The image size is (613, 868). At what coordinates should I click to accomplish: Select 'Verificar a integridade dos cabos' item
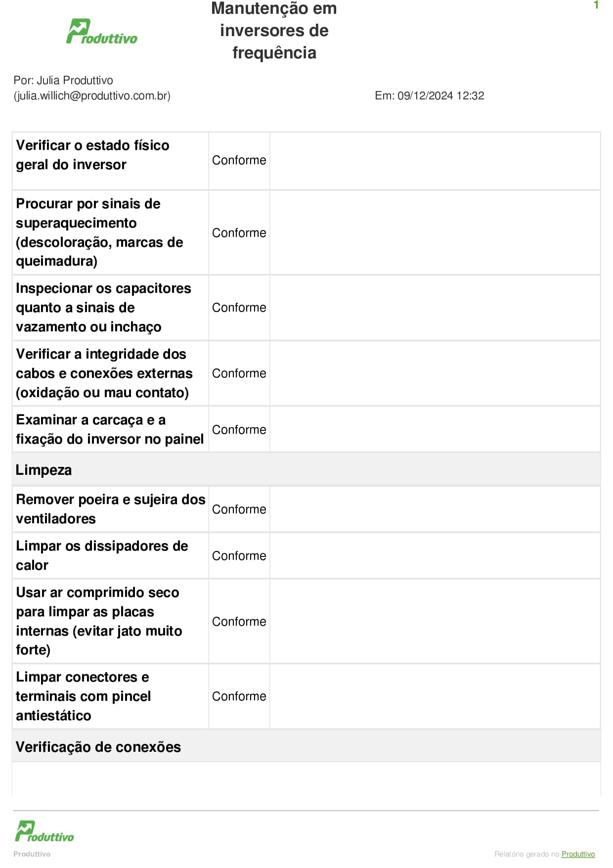(x=104, y=373)
